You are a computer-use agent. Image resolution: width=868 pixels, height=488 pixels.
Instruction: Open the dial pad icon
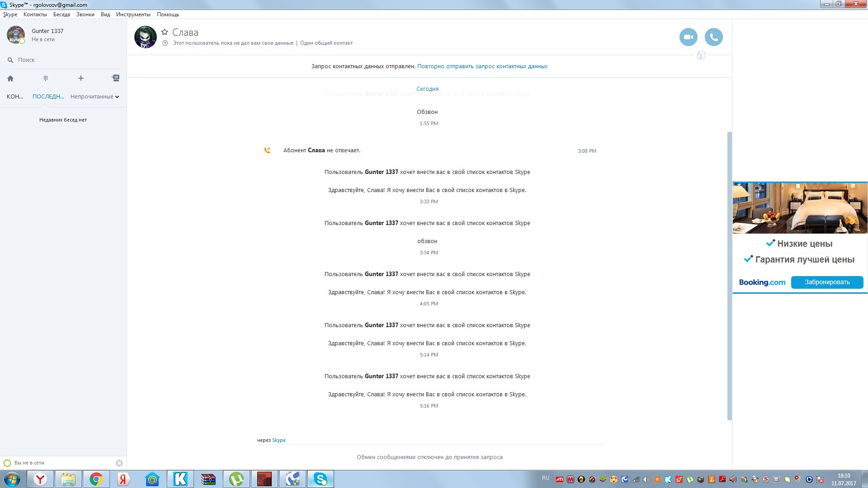point(46,78)
